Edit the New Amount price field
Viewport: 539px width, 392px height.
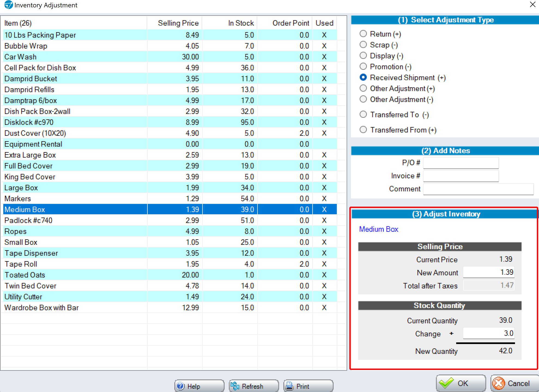(489, 272)
